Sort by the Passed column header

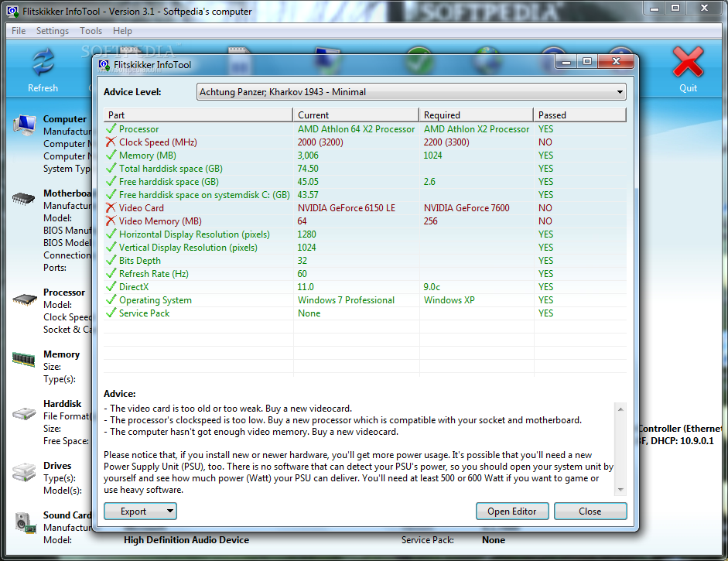click(x=579, y=115)
